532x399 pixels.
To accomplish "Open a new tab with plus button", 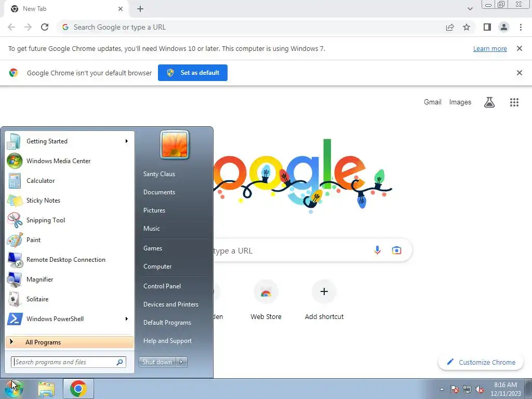I will (140, 9).
